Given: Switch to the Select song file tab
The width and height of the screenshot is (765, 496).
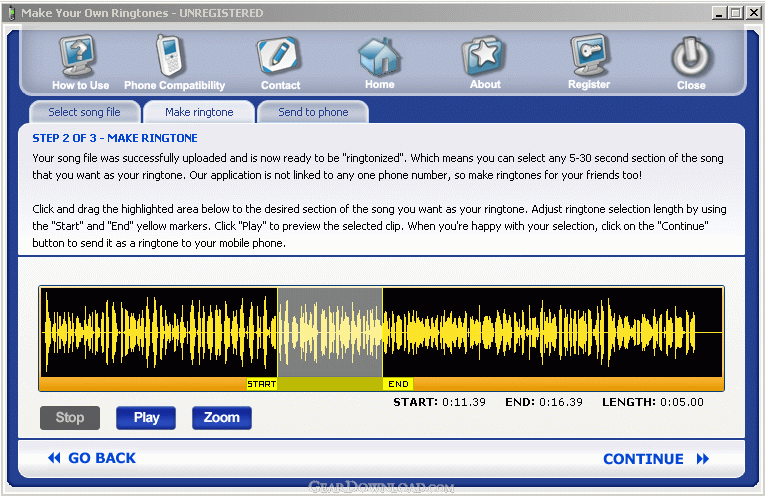Looking at the screenshot, I should (84, 112).
